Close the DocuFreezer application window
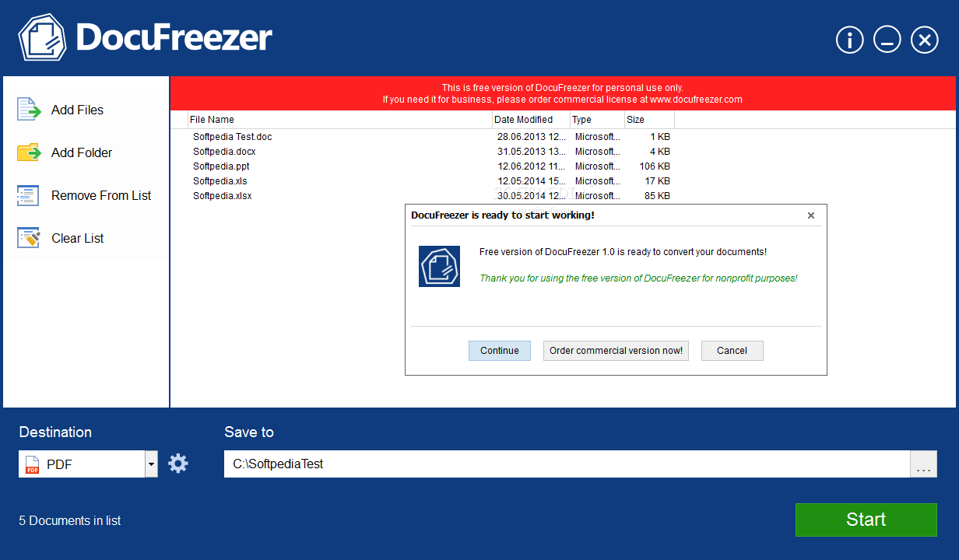 coord(925,40)
